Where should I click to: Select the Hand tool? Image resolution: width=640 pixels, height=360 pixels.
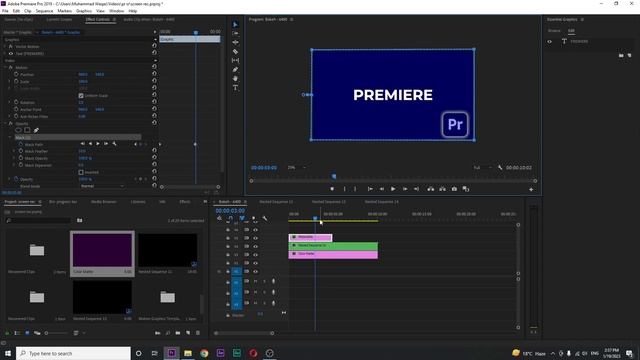pos(236,78)
